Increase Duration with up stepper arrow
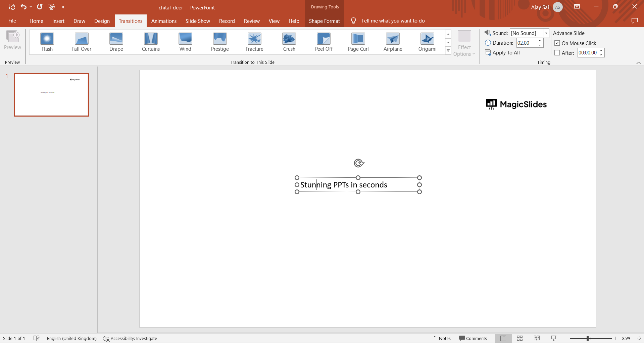The width and height of the screenshot is (644, 343). point(540,41)
